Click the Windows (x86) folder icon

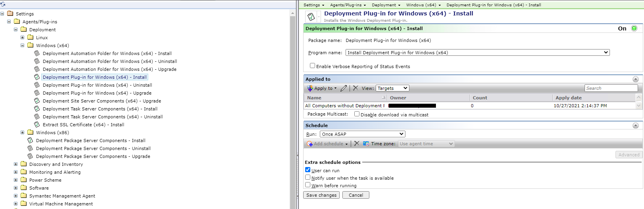click(x=31, y=132)
